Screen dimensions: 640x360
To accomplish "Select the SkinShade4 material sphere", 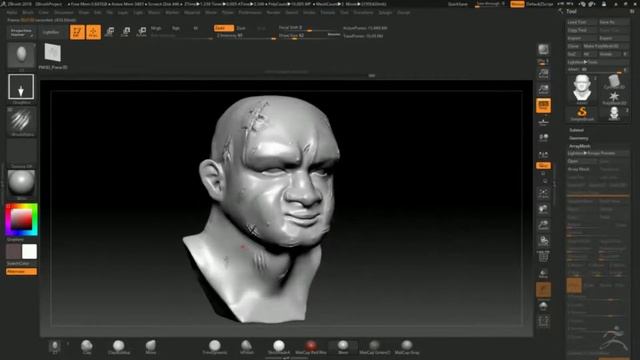I will pyautogui.click(x=279, y=347).
